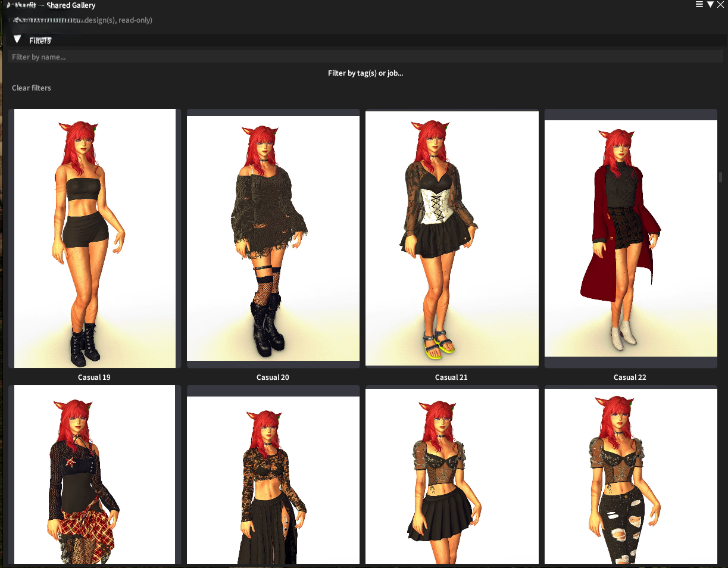
Task: Open the thumbnail with red plaid skirt outfit
Action: pyautogui.click(x=95, y=474)
